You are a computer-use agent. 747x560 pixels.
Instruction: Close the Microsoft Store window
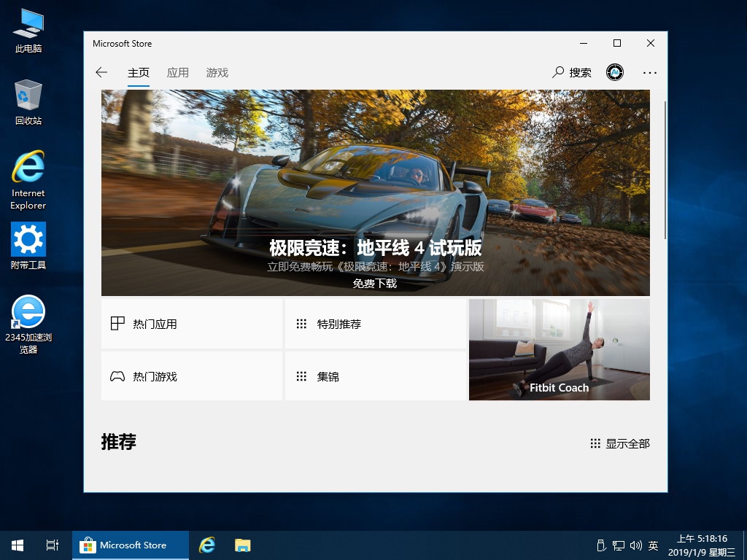tap(651, 43)
